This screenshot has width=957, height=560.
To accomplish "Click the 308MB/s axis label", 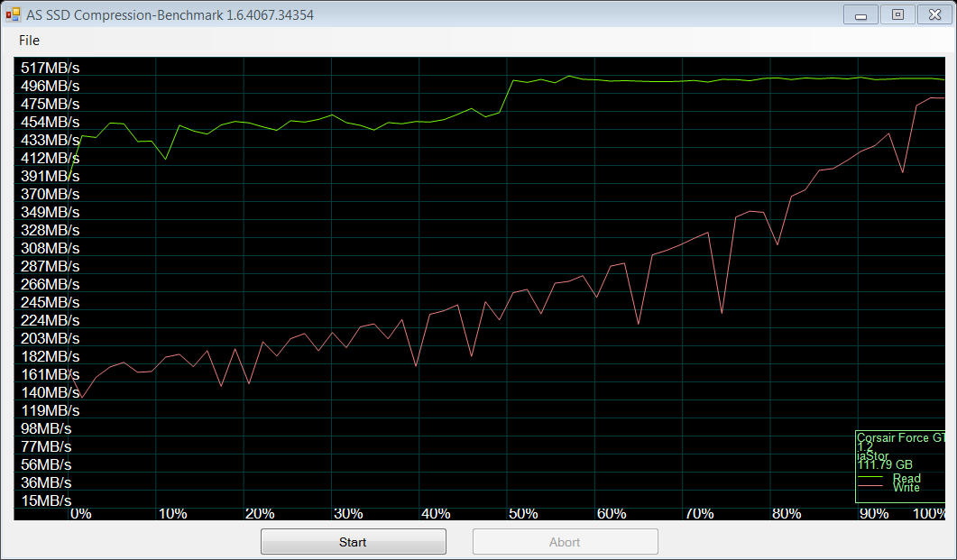I will click(x=50, y=248).
